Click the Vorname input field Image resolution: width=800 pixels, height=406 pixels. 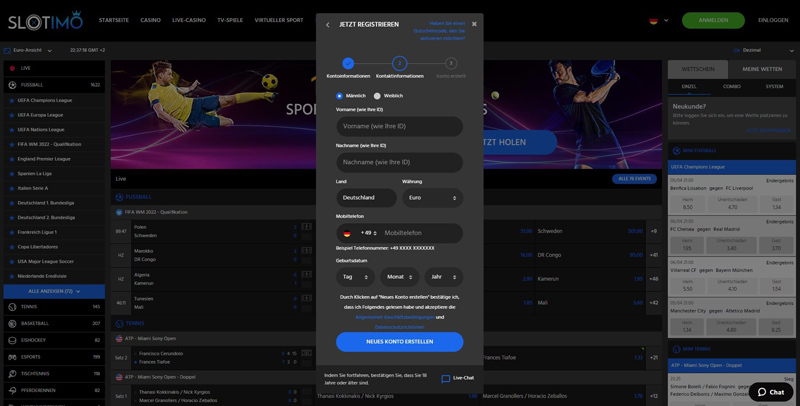point(399,126)
